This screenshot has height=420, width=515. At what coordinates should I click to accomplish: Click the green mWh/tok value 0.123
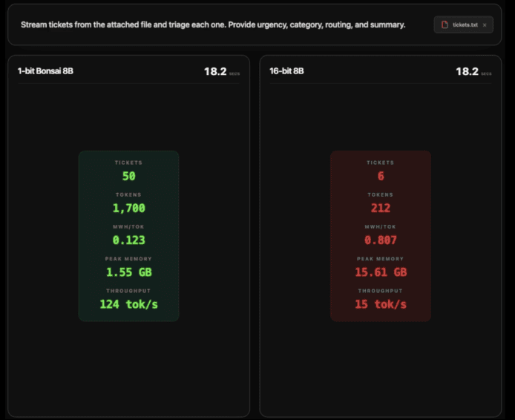coord(129,240)
